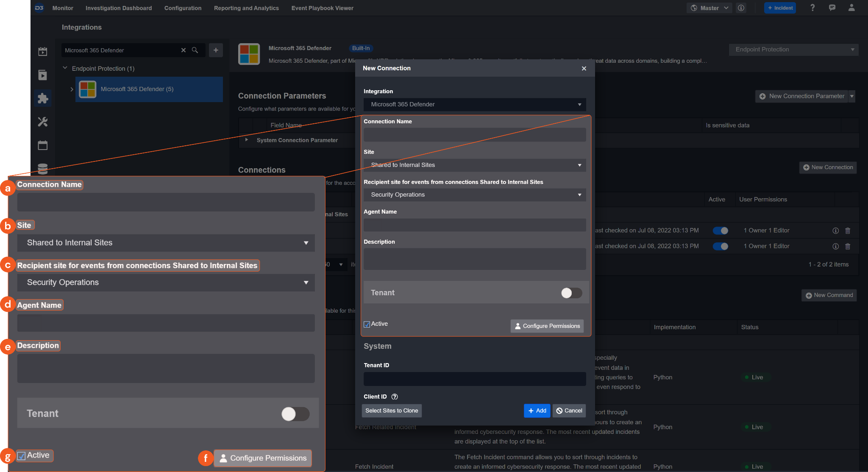This screenshot has width=868, height=472.
Task: Open the chat messages icon in the top bar
Action: (x=832, y=8)
